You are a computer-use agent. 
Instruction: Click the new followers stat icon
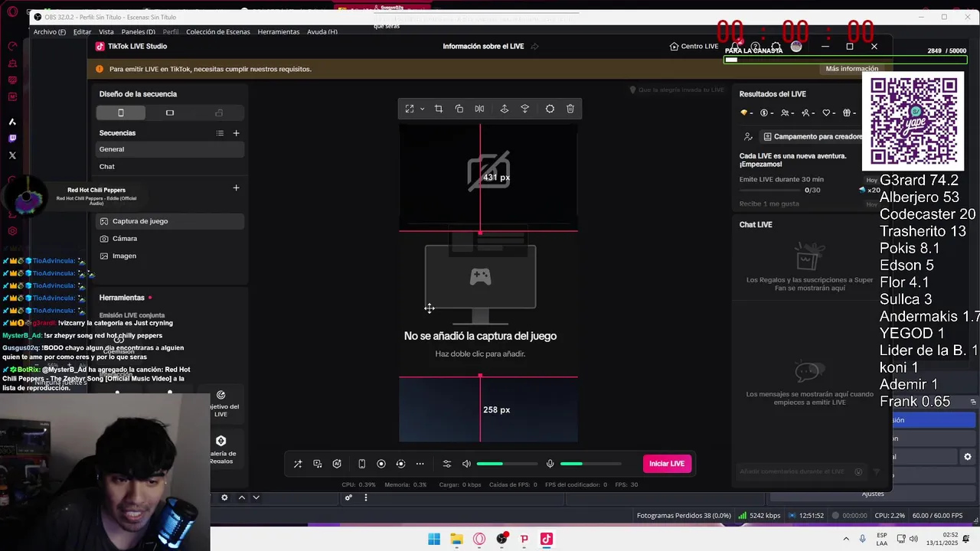805,113
